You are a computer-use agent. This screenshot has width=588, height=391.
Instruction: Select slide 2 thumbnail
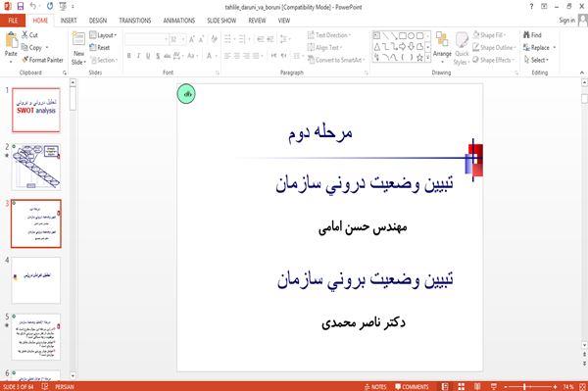pyautogui.click(x=36, y=167)
